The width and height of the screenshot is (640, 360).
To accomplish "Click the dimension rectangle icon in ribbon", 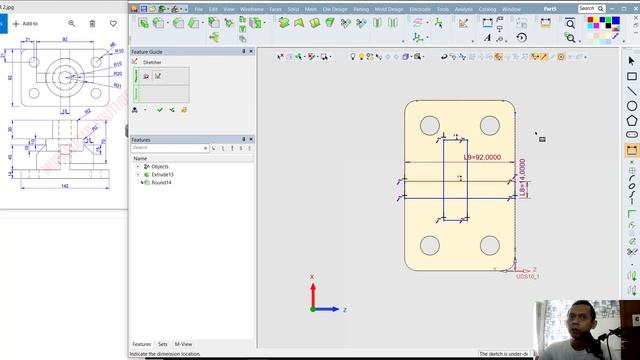I will [487, 23].
